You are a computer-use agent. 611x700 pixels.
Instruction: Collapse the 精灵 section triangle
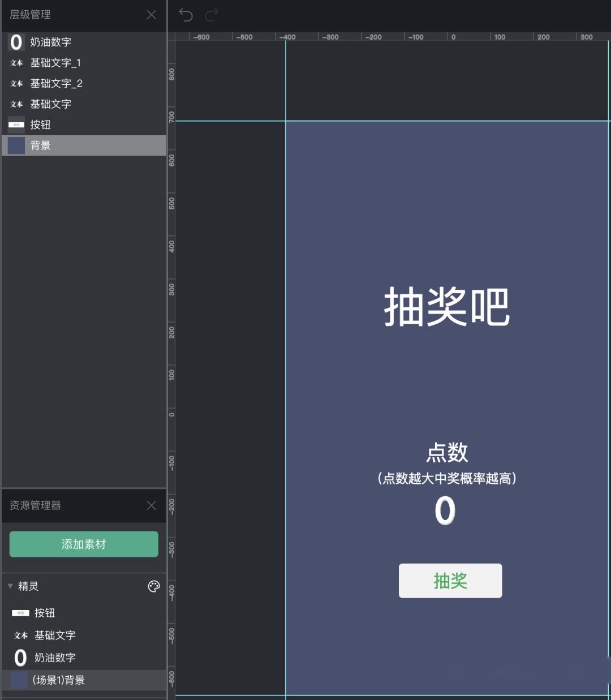10,586
